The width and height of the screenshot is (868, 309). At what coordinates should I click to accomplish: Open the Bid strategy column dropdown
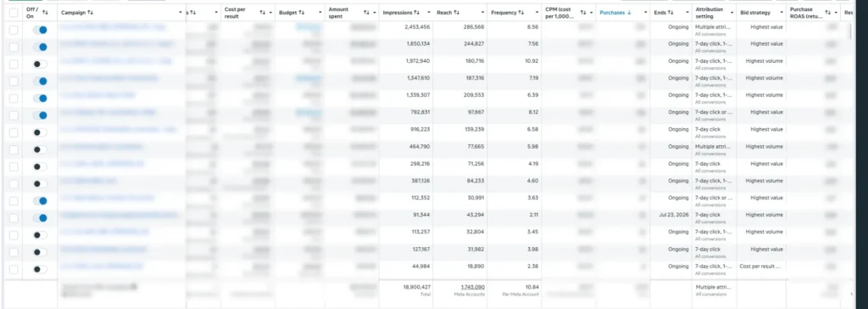[782, 12]
